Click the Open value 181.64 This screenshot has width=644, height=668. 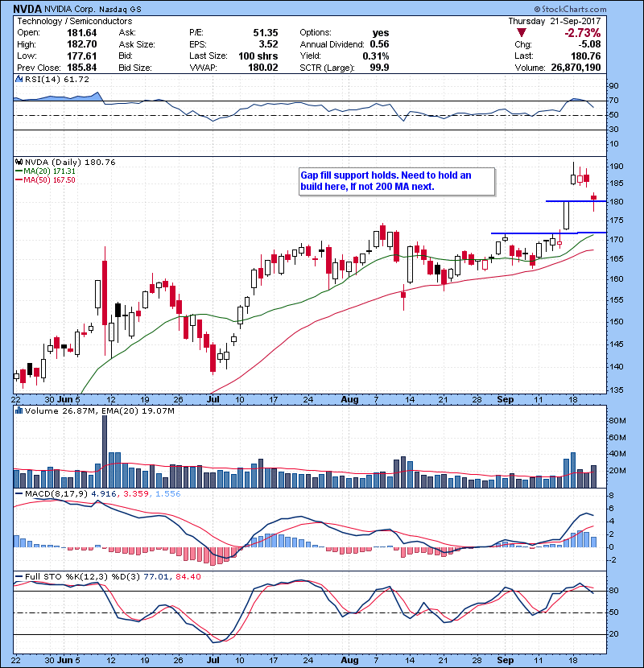coord(82,33)
